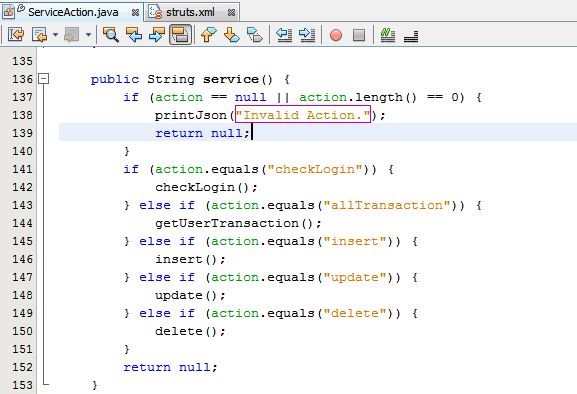
Task: Shift line right icon
Action: coord(307,35)
